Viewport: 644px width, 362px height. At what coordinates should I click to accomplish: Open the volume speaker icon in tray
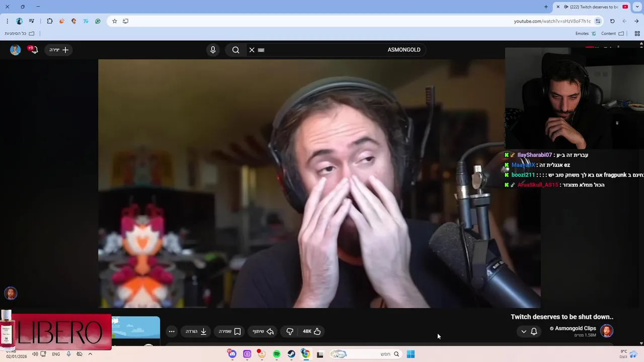pos(35,354)
